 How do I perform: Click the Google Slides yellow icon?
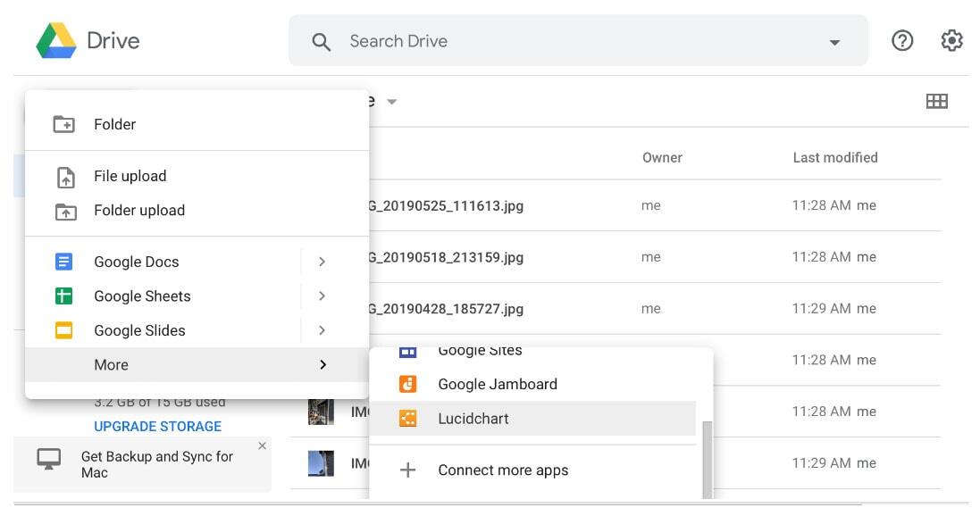[63, 329]
